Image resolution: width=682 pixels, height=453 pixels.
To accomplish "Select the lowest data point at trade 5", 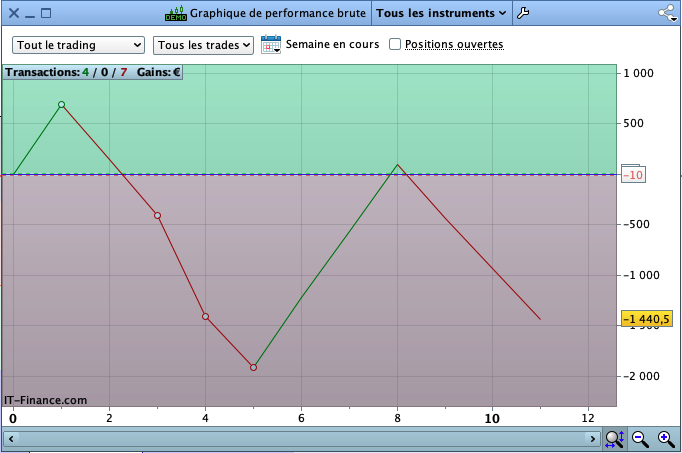I will coord(254,367).
